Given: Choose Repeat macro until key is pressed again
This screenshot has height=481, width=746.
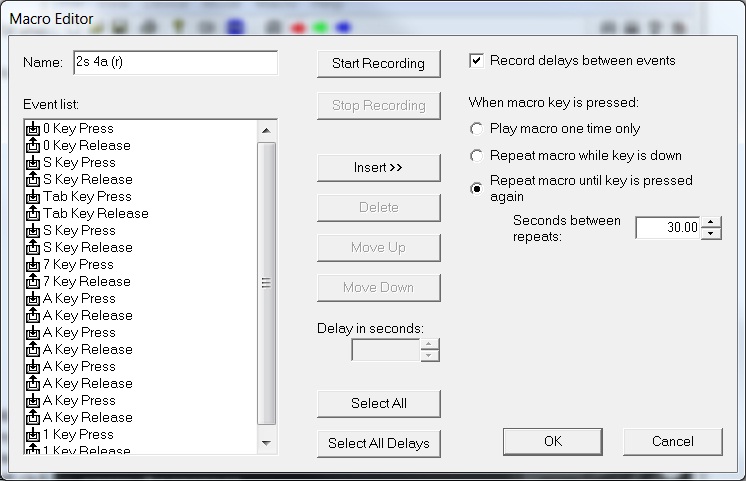Looking at the screenshot, I should (x=476, y=188).
